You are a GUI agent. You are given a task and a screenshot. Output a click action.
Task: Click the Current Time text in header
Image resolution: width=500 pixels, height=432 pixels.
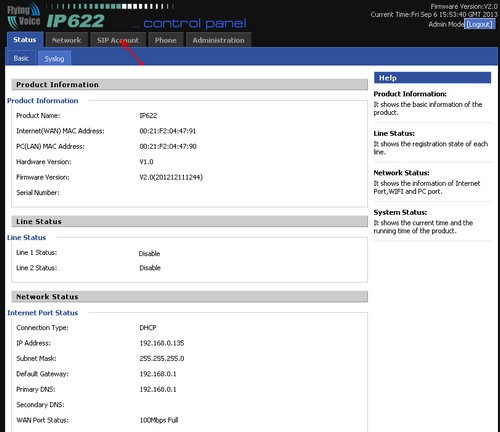click(x=434, y=15)
